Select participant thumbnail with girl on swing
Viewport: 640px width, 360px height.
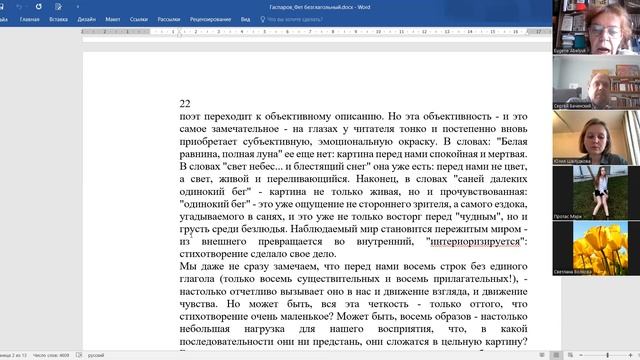pos(596,193)
